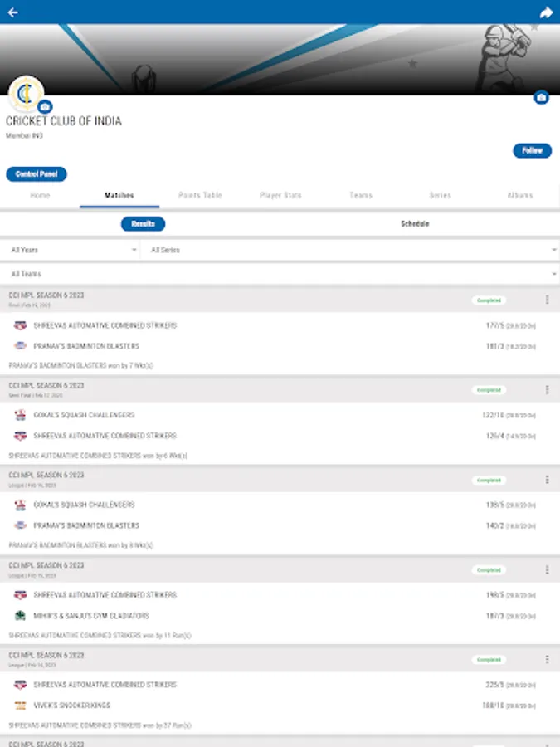Screen dimensions: 560x747
Task: Open options menu for the Semi Final match
Action: pyautogui.click(x=547, y=390)
